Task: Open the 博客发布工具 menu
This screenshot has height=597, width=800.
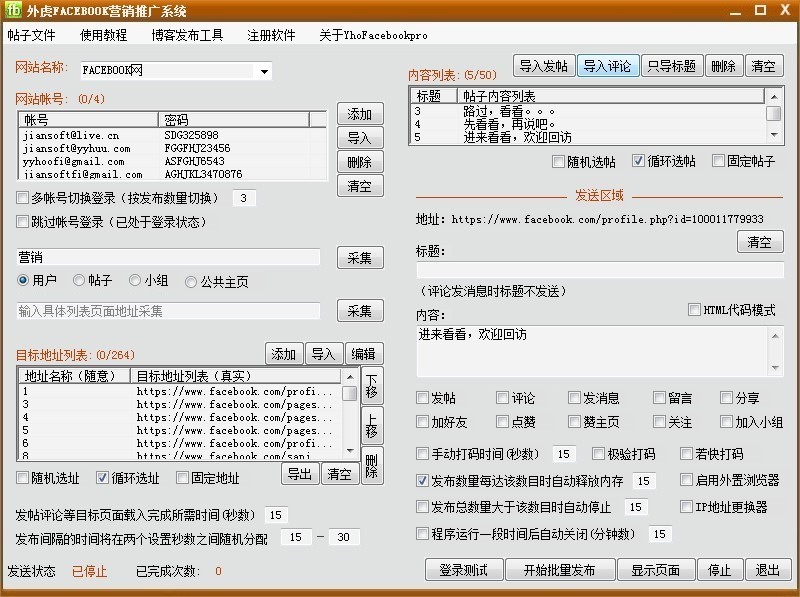Action: pyautogui.click(x=187, y=35)
